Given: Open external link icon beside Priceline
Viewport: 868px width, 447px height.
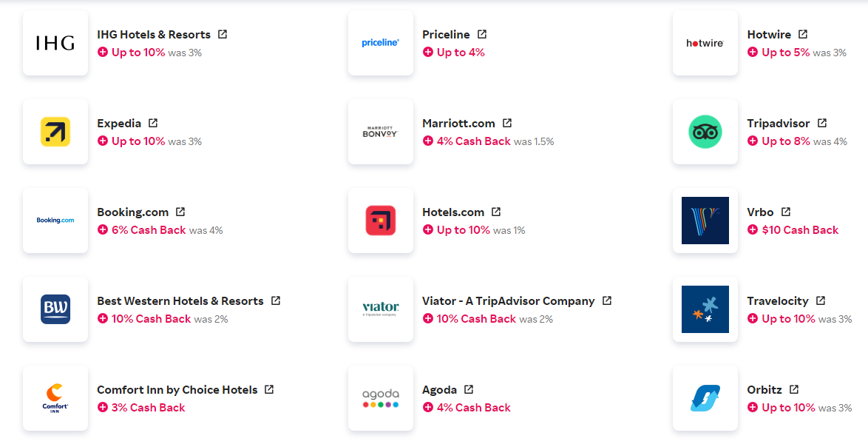Looking at the screenshot, I should point(482,34).
